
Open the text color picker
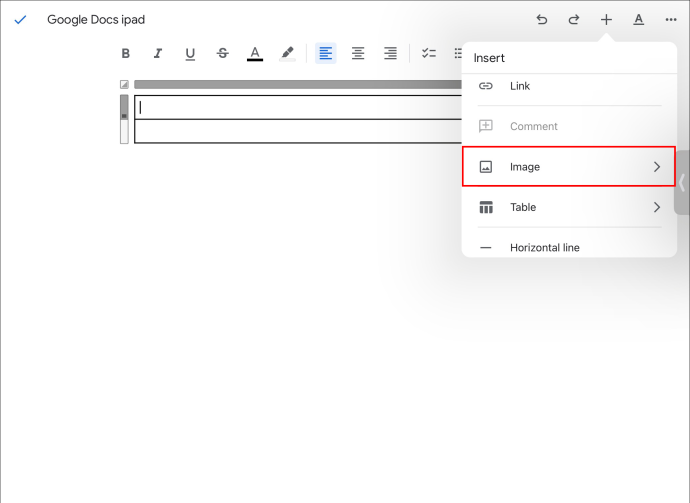pos(255,54)
